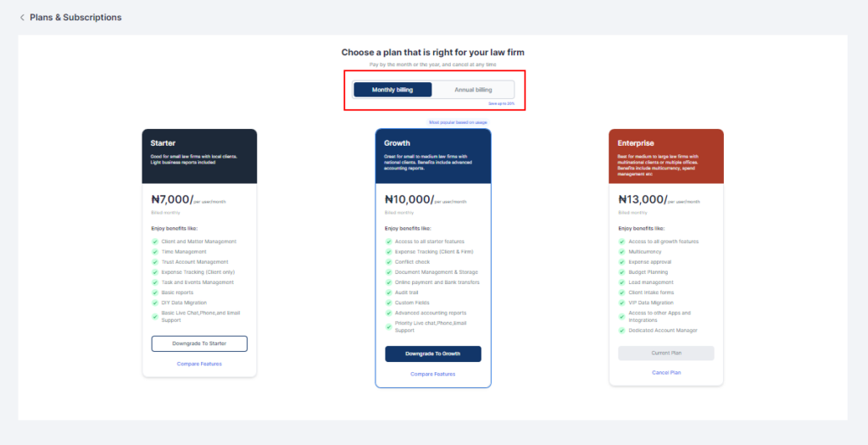Click the checkmark next to Audit trail
Viewport: 868px width, 445px height.
coord(387,292)
